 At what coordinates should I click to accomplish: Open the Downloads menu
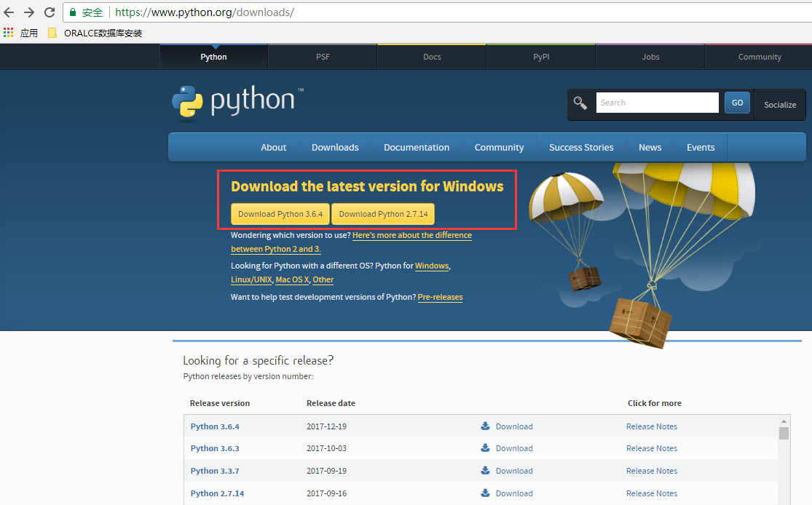(335, 148)
